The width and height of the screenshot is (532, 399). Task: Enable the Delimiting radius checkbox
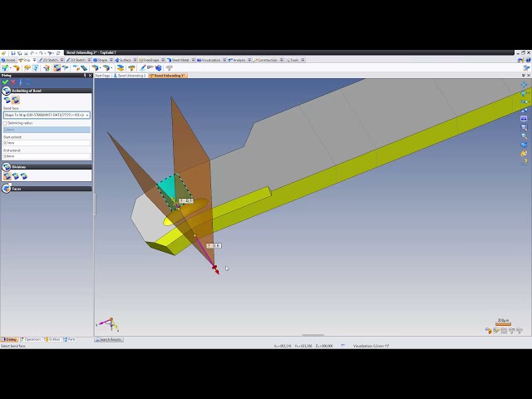click(x=6, y=123)
